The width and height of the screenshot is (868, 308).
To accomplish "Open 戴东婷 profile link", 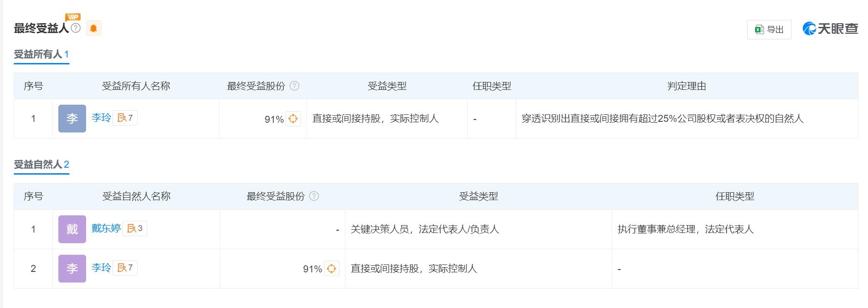I will coord(106,228).
